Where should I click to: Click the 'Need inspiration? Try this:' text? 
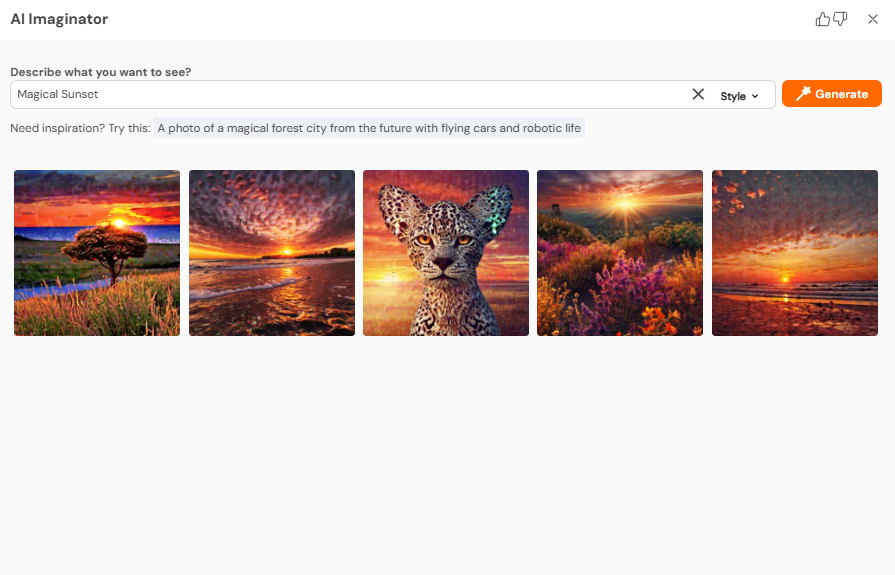pyautogui.click(x=80, y=128)
